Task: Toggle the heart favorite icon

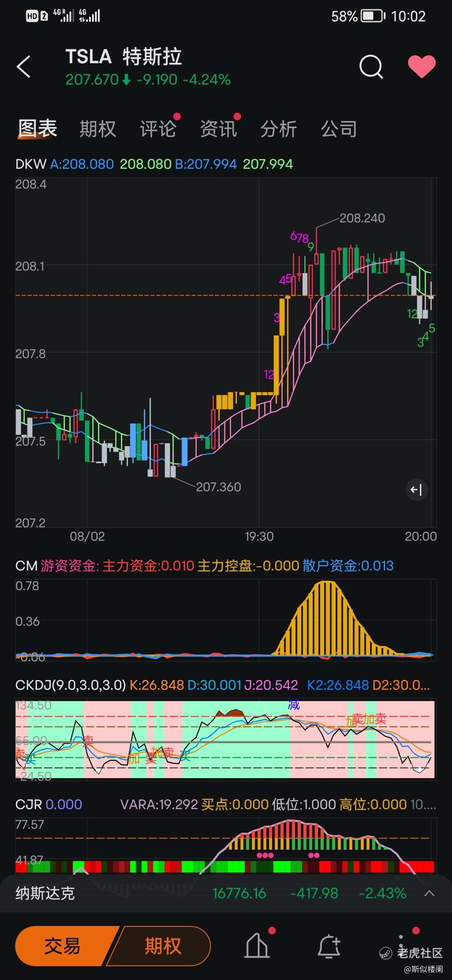Action: coord(421,67)
